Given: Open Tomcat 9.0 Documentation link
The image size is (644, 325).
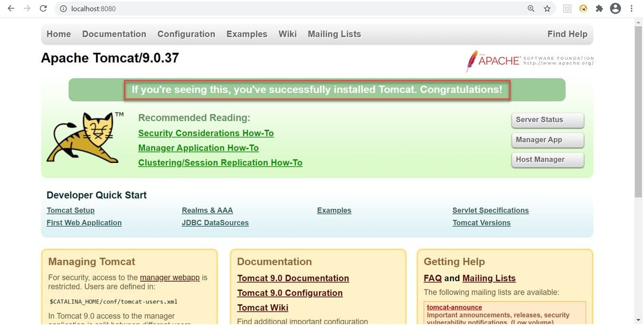Looking at the screenshot, I should [x=293, y=278].
